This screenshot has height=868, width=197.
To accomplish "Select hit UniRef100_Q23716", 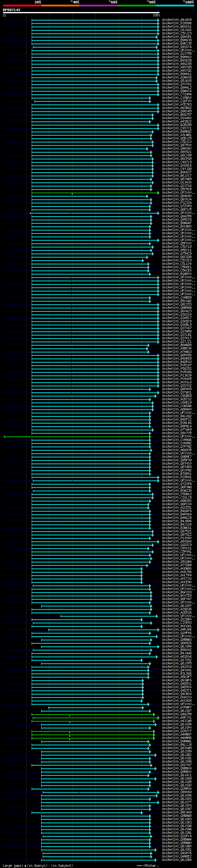I will 177,186.
